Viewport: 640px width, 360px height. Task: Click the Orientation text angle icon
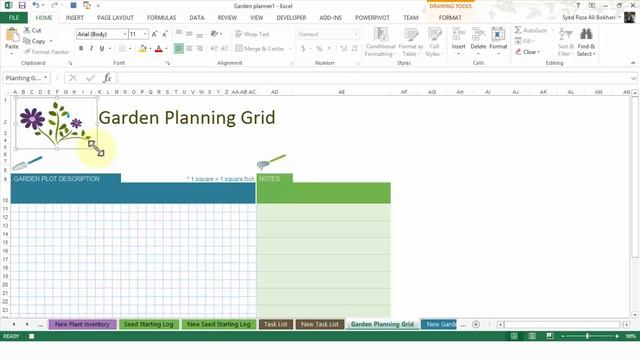coord(214,33)
